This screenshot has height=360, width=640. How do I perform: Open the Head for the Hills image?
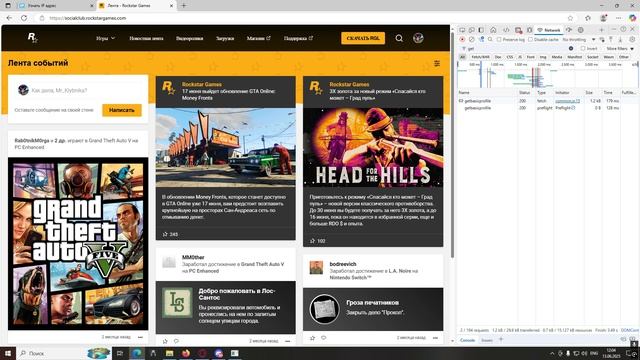373,147
